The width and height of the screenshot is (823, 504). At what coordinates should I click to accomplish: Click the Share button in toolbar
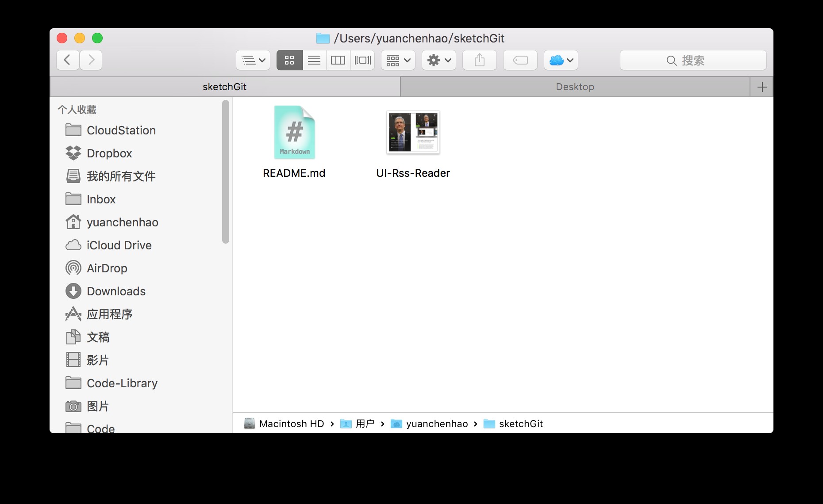coord(480,60)
